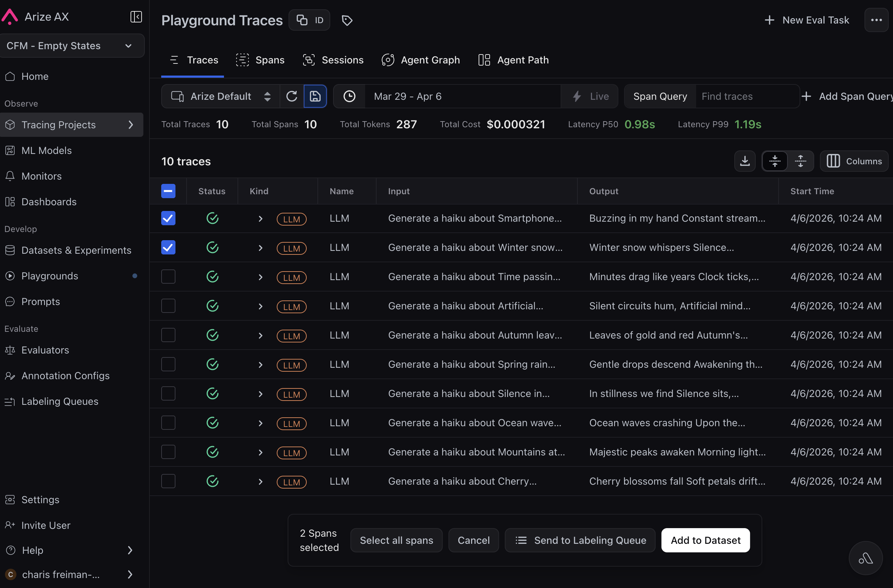Click the Find traces search field
The height and width of the screenshot is (588, 893).
click(x=747, y=96)
